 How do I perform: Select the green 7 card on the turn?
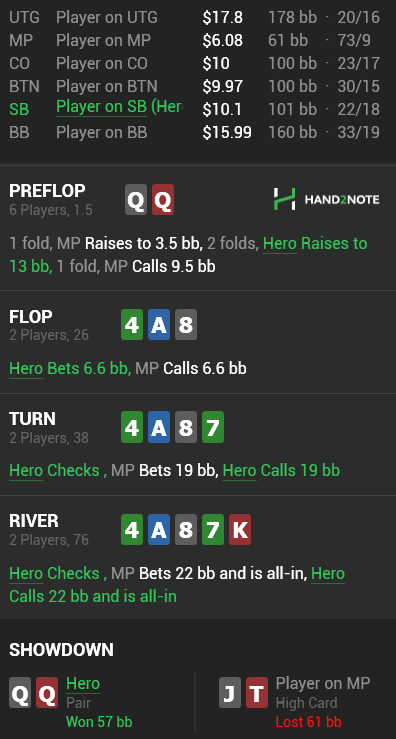[213, 427]
